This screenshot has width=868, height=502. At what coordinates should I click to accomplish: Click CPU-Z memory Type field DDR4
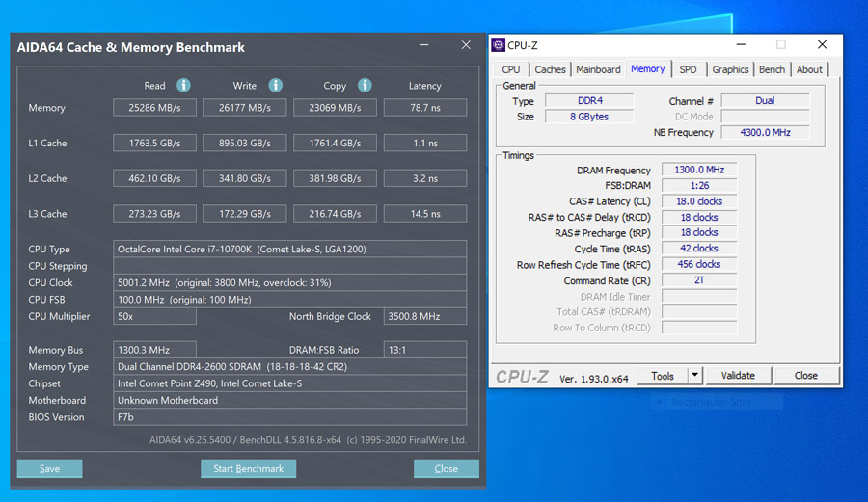click(x=589, y=100)
